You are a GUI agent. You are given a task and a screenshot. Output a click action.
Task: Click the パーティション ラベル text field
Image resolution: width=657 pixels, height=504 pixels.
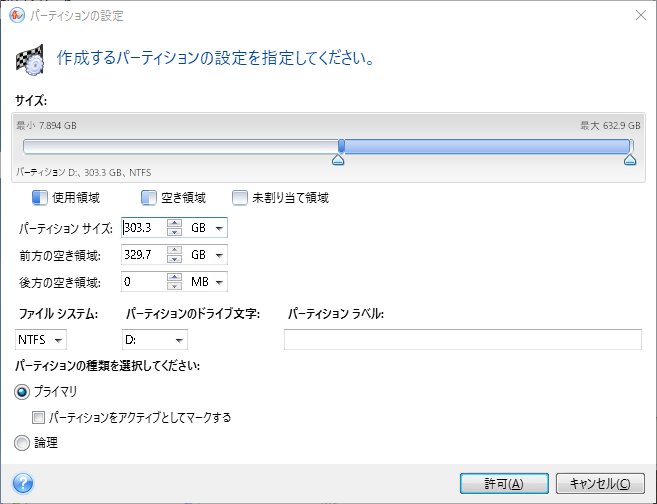coord(463,339)
